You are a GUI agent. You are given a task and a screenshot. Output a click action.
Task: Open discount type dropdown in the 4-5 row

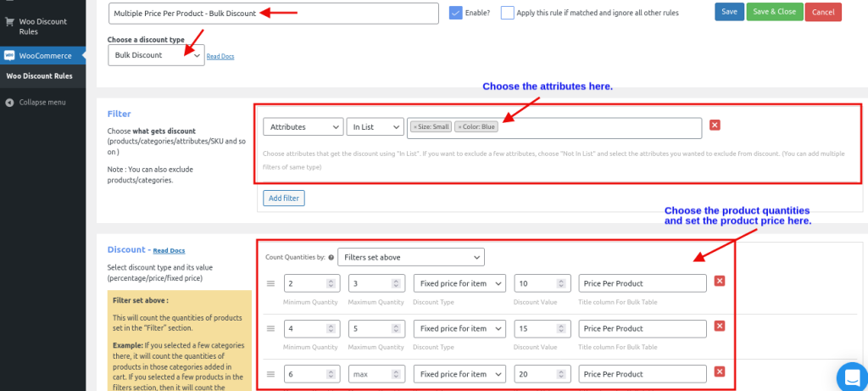tap(459, 329)
